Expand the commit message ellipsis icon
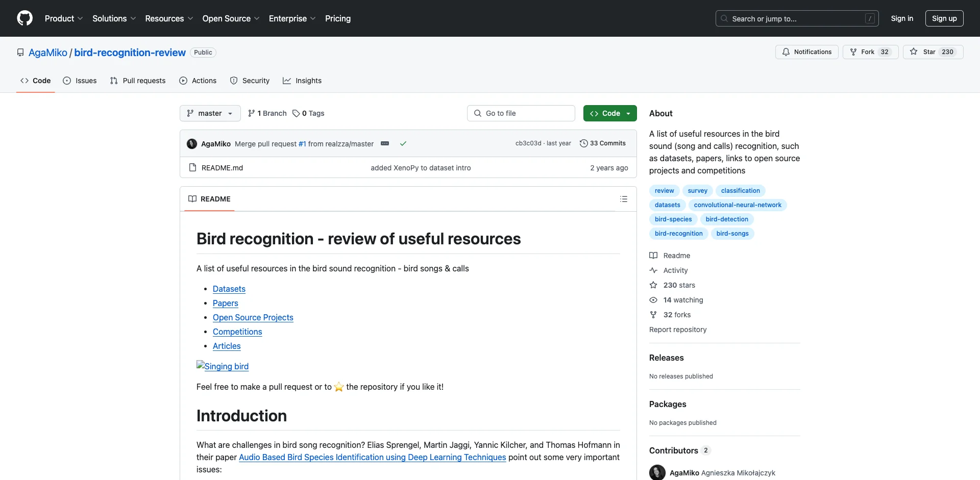The height and width of the screenshot is (480, 980). (x=385, y=144)
